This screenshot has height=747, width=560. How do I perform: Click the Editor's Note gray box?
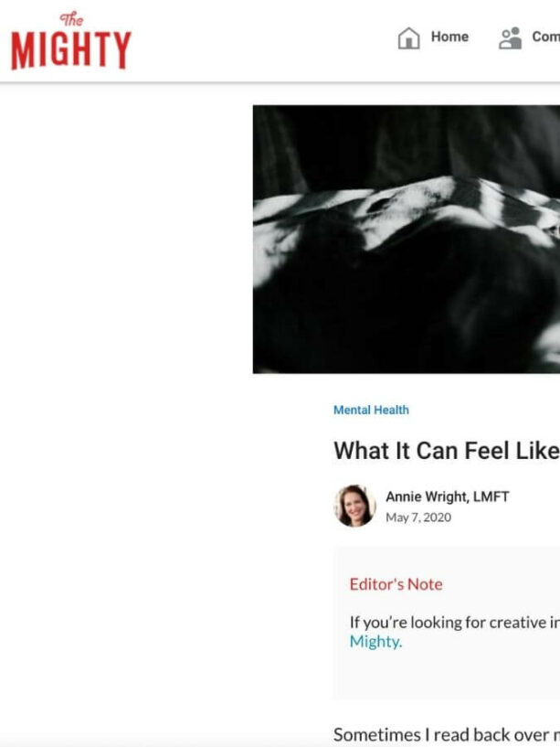pyautogui.click(x=446, y=624)
